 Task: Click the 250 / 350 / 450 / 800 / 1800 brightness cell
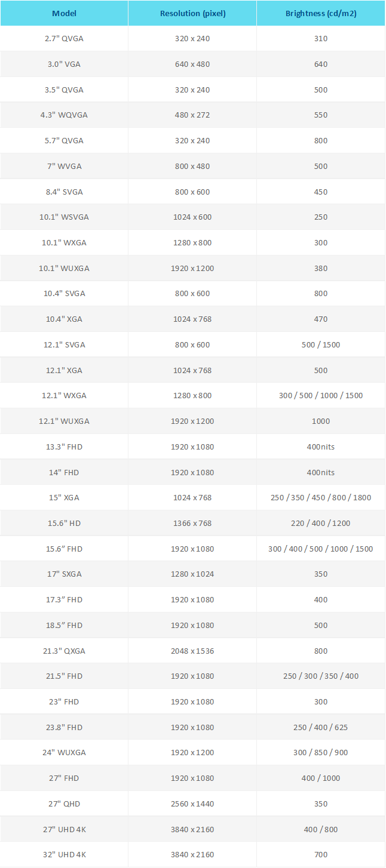pos(321,498)
